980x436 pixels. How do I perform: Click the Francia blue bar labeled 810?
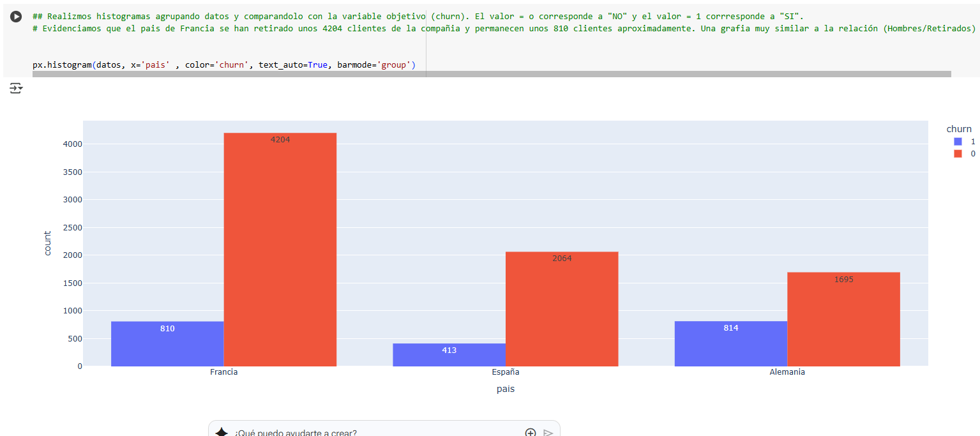click(x=167, y=343)
